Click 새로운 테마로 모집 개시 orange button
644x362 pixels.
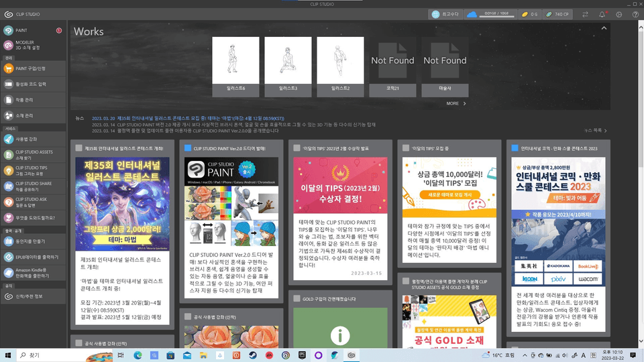449,194
